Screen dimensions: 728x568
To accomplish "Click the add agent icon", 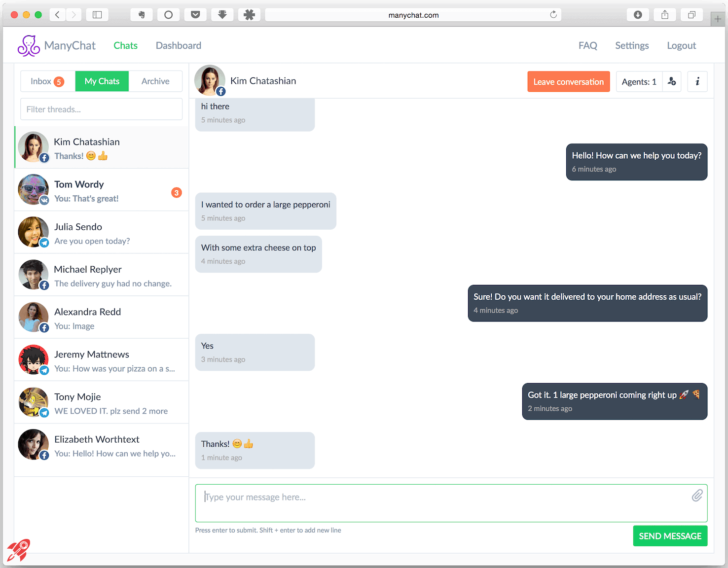I will point(671,82).
